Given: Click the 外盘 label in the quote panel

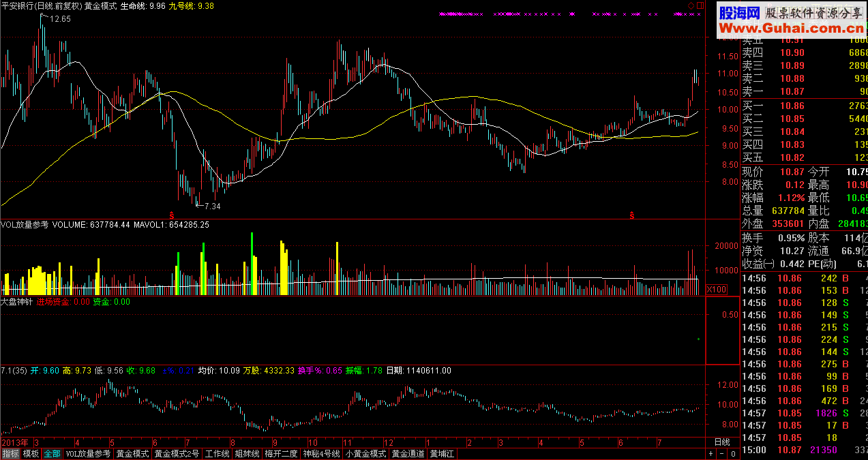Looking at the screenshot, I should (753, 224).
